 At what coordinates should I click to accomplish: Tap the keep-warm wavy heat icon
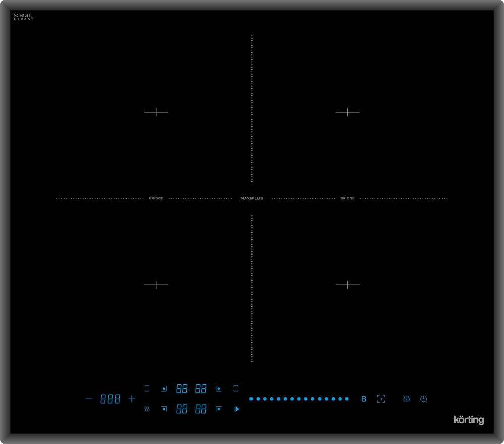pyautogui.click(x=147, y=409)
